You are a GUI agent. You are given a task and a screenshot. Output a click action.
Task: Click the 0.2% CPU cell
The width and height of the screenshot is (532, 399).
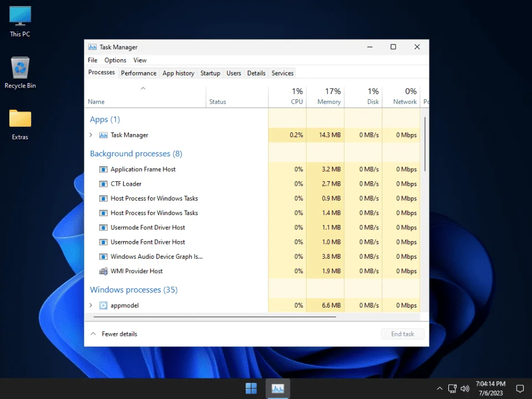(288, 135)
